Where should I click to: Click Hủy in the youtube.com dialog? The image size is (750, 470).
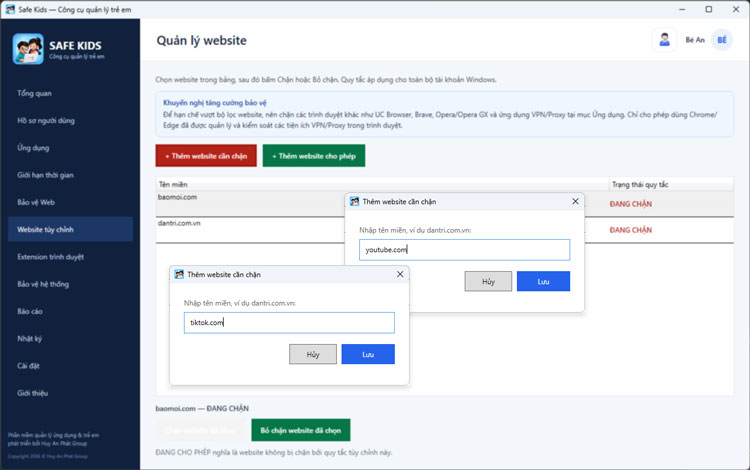(488, 281)
